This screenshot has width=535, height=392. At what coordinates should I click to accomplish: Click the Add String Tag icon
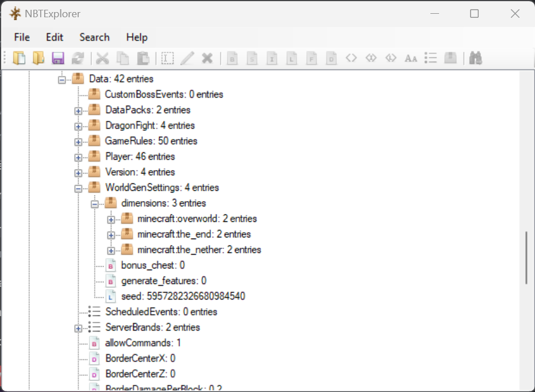click(x=410, y=58)
